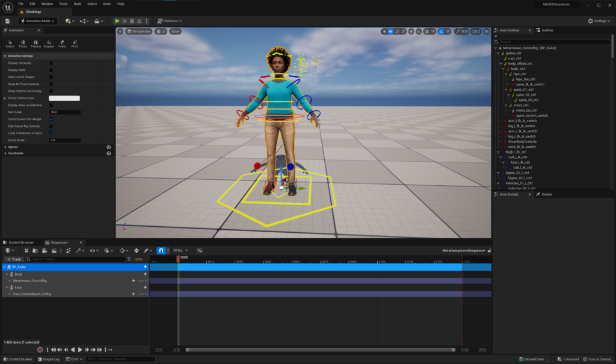The width and height of the screenshot is (616, 364).
Task: Click the Track button to add track
Action: (x=15, y=259)
